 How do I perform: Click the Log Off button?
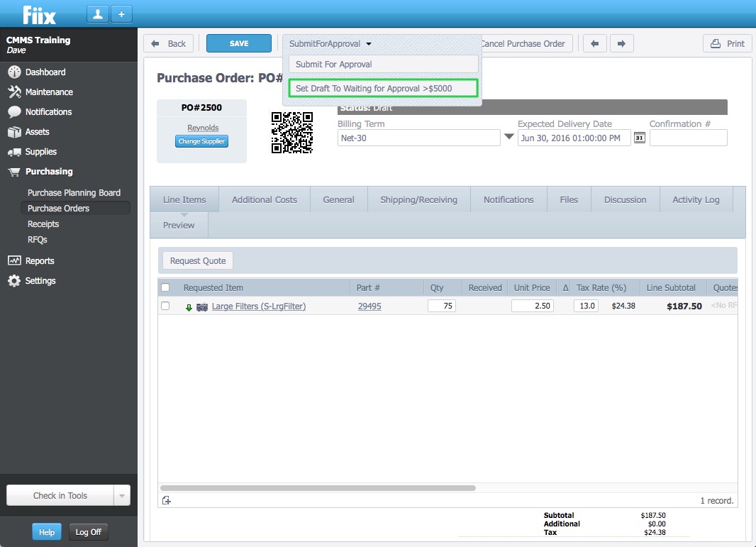tap(88, 532)
